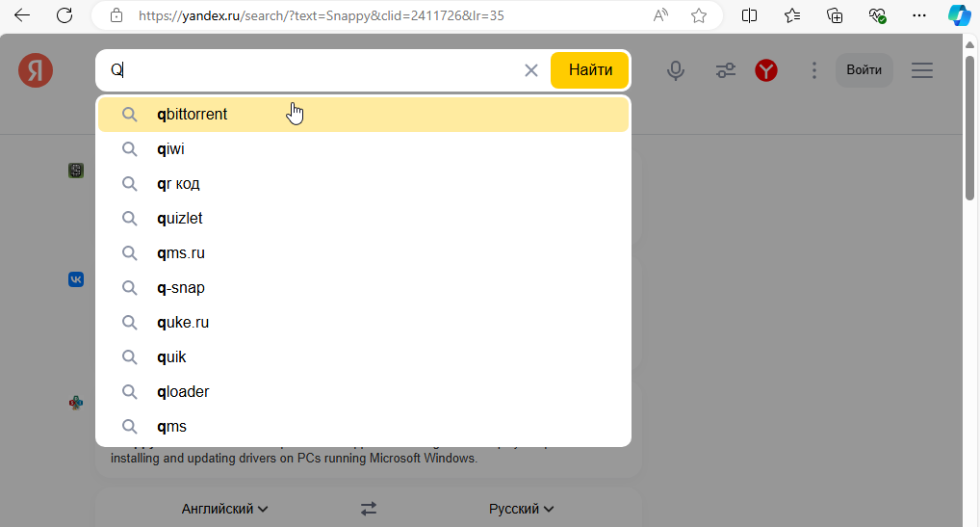The image size is (980, 527).
Task: Open search settings sliders icon
Action: click(x=726, y=70)
